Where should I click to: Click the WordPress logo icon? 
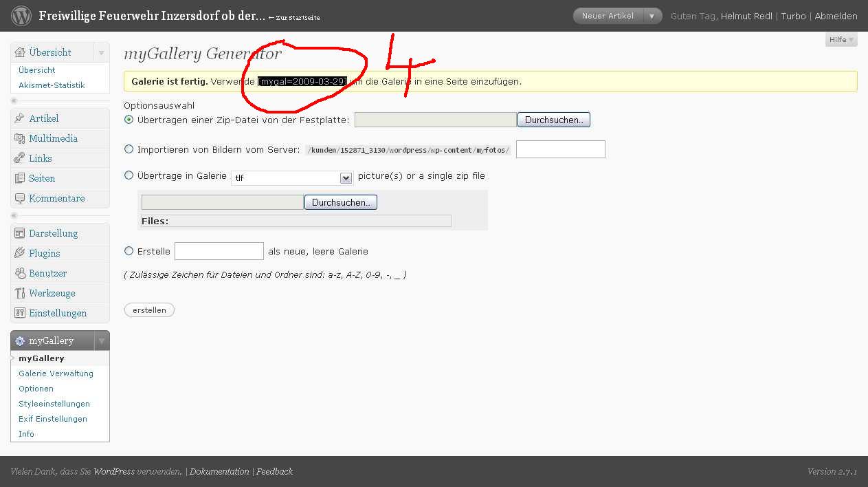pyautogui.click(x=21, y=16)
